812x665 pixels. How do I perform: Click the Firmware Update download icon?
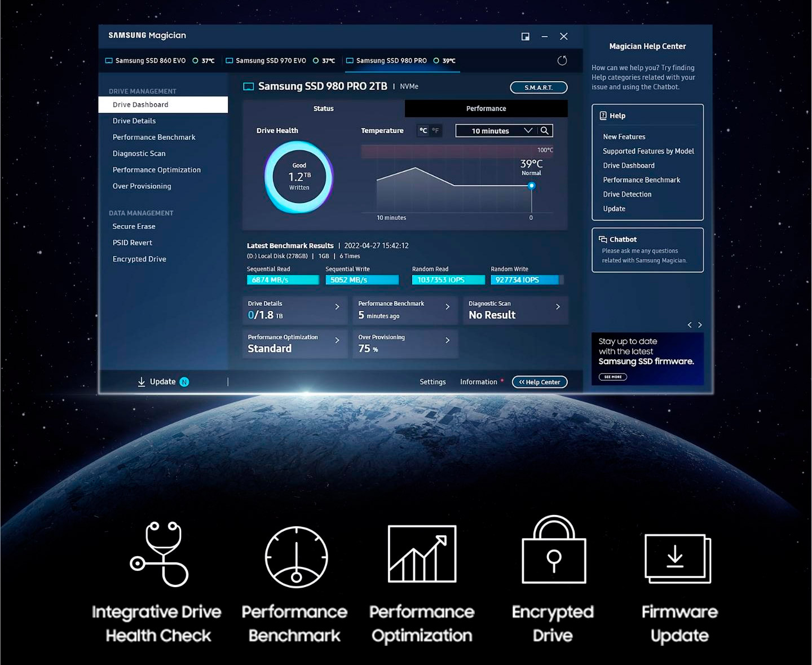(x=678, y=558)
